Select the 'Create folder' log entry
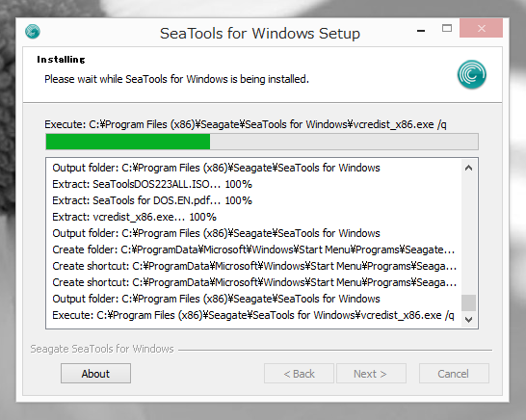The width and height of the screenshot is (526, 420). 253,249
